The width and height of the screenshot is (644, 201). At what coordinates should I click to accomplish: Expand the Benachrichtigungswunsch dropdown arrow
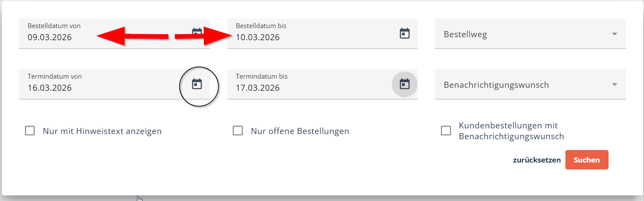click(615, 85)
